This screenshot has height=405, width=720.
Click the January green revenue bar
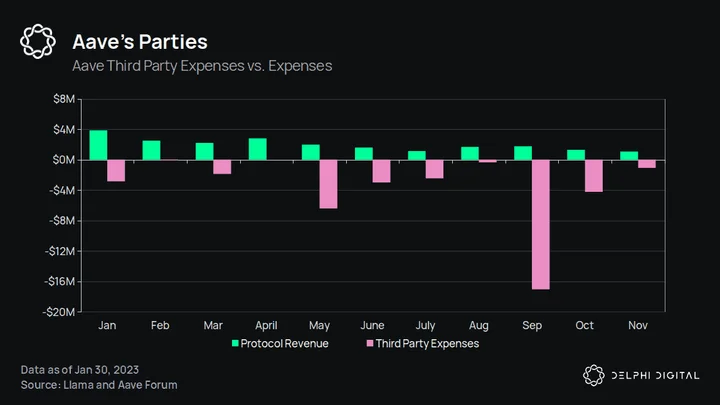click(x=98, y=145)
